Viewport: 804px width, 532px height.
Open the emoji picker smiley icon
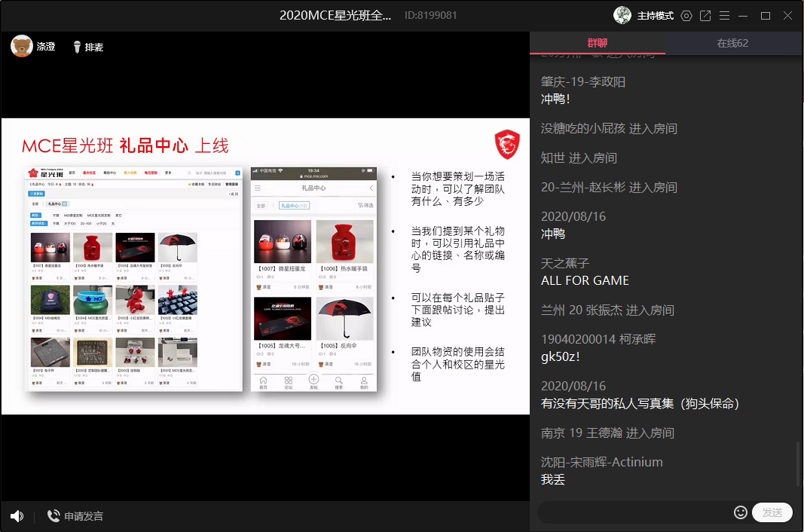point(741,512)
